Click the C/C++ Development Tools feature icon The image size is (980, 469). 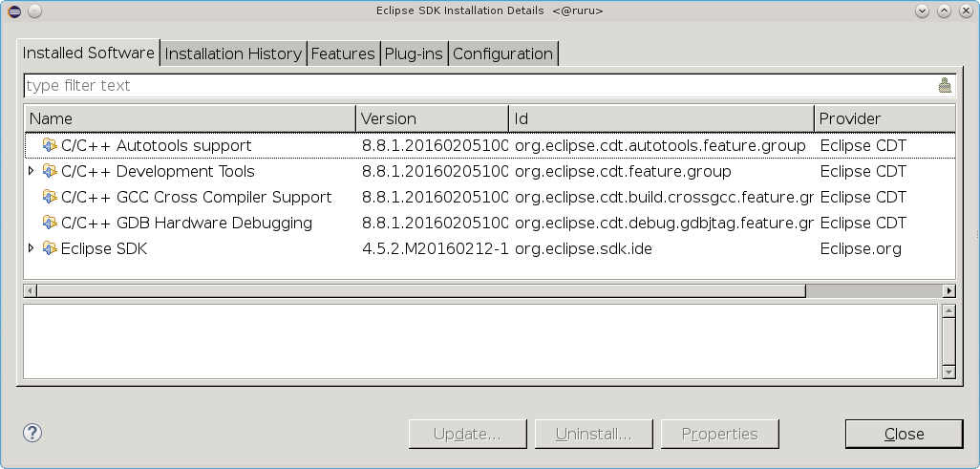[50, 171]
